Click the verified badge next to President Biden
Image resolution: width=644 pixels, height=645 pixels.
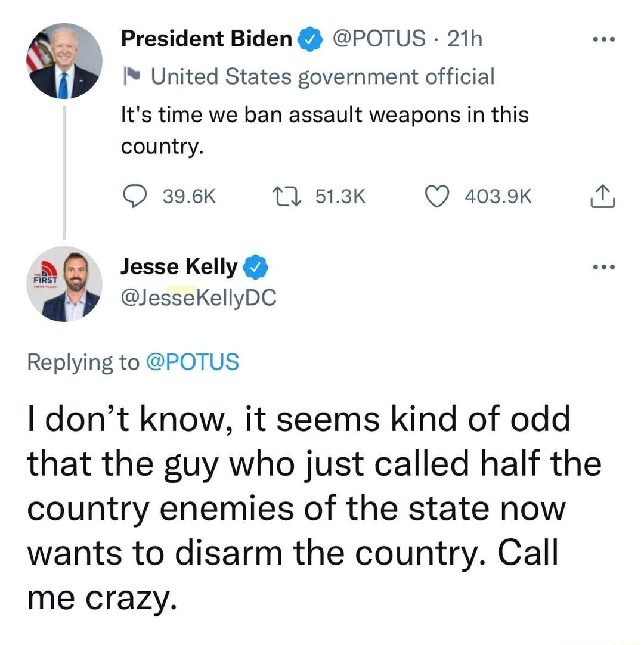(309, 38)
